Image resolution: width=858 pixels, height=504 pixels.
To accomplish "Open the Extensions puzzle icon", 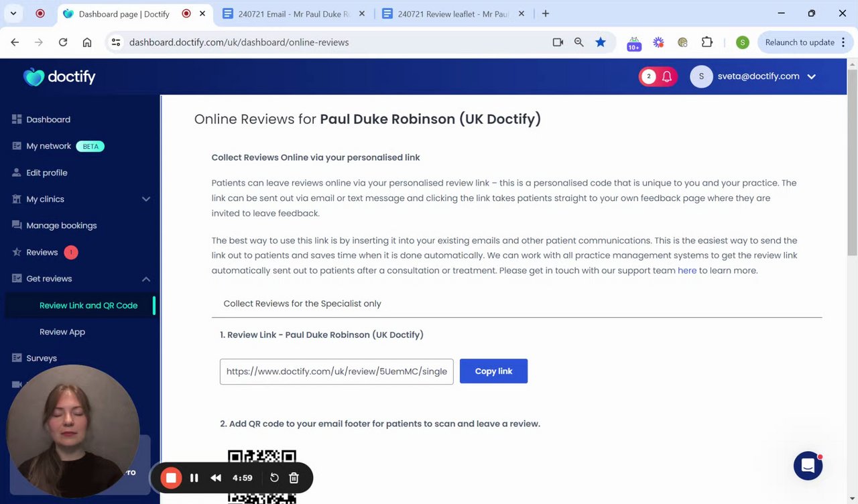I will click(707, 42).
